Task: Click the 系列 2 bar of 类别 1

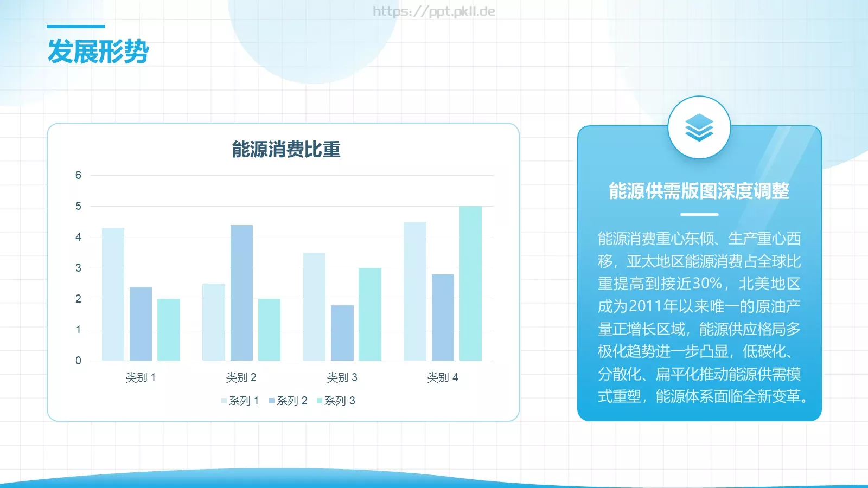Action: pos(141,324)
